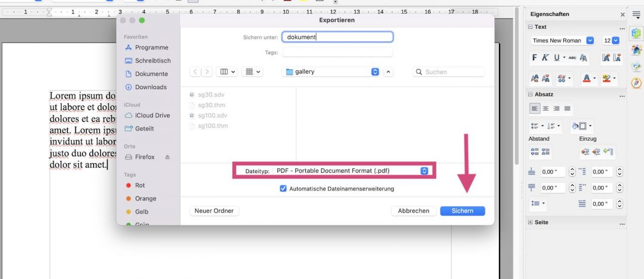Viewport: 644px width, 279px height.
Task: Align paragraph left in Absatz section
Action: point(535,108)
